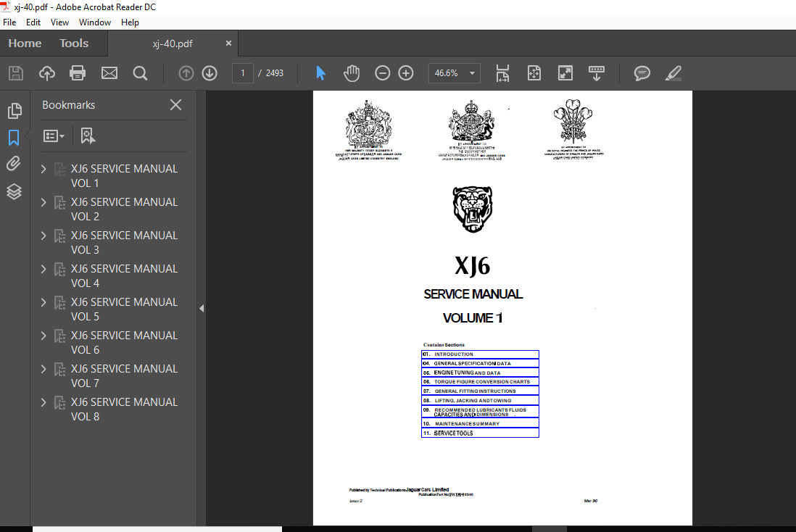Open the Attachments paperclip panel
Image resolution: width=796 pixels, height=532 pixels.
coord(14,164)
